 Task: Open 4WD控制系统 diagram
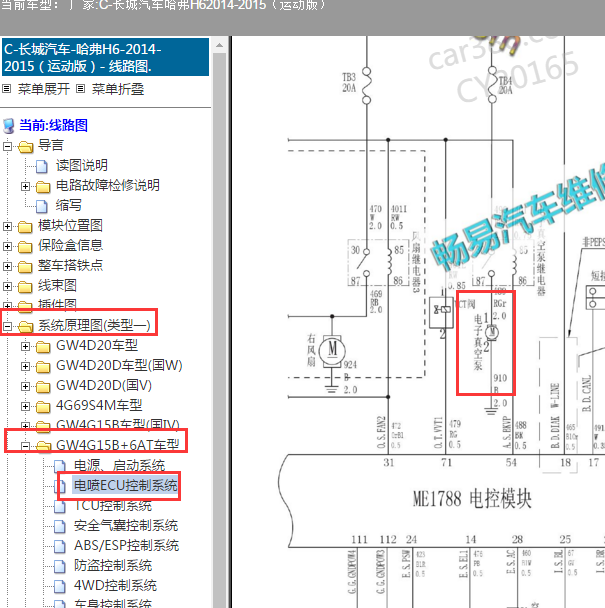(x=115, y=586)
